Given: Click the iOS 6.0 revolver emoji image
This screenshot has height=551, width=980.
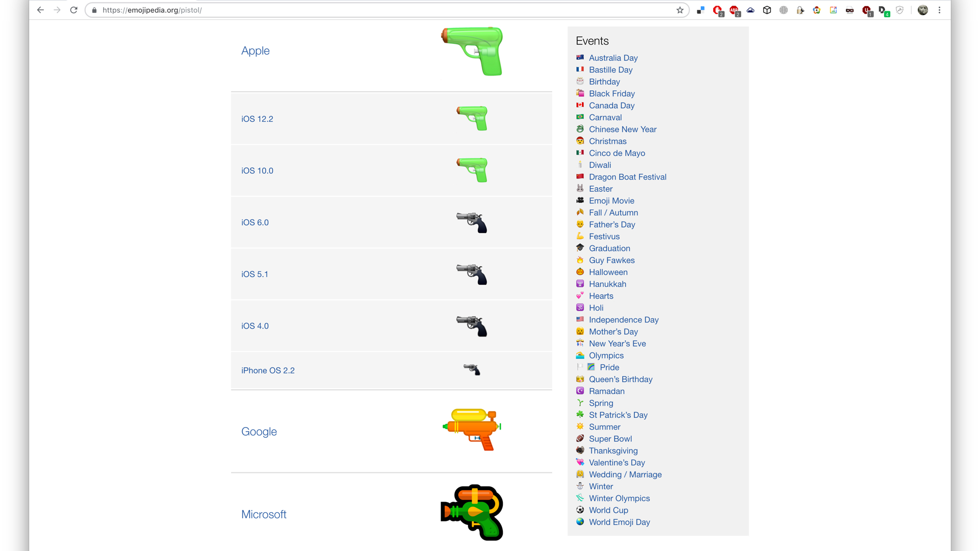Looking at the screenshot, I should (472, 222).
